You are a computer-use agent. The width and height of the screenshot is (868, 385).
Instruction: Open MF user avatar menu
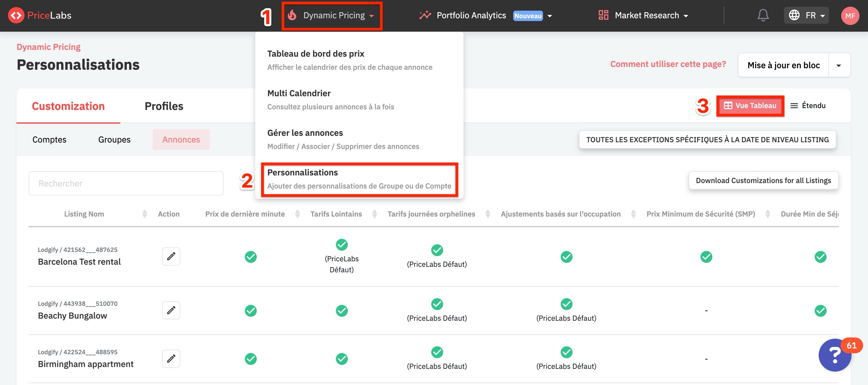tap(850, 16)
